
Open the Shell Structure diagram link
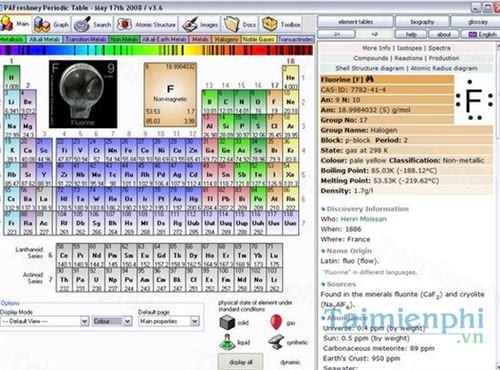(x=370, y=68)
